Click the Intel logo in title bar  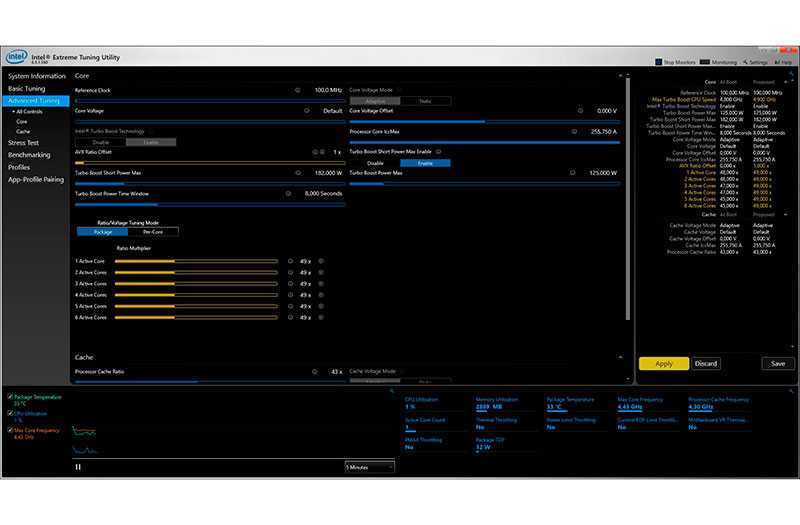[x=16, y=57]
